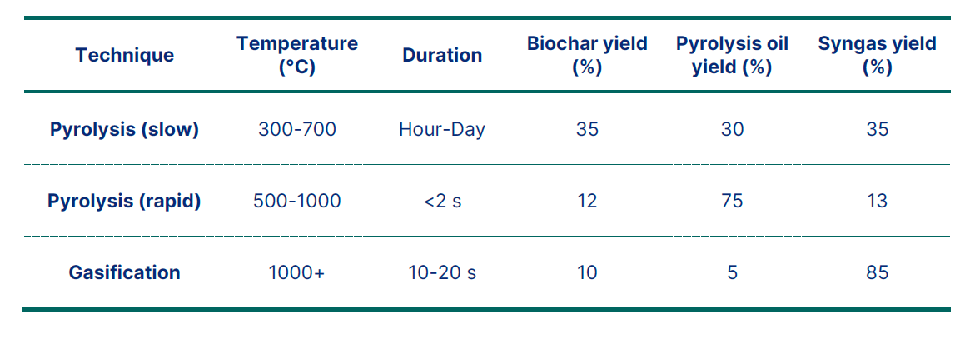Click the 500-1000 temperature cell
980x339 pixels.
[x=297, y=201]
